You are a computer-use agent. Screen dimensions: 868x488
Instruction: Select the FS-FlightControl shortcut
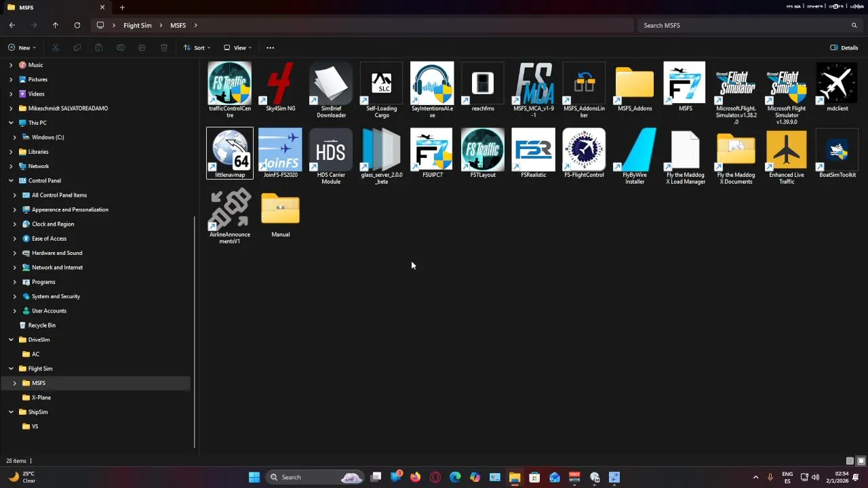(x=584, y=153)
